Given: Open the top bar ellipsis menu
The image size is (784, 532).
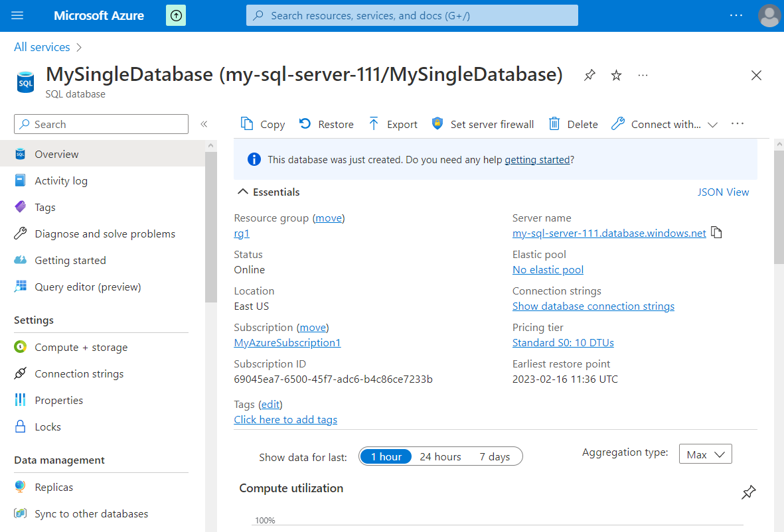Looking at the screenshot, I should click(736, 15).
